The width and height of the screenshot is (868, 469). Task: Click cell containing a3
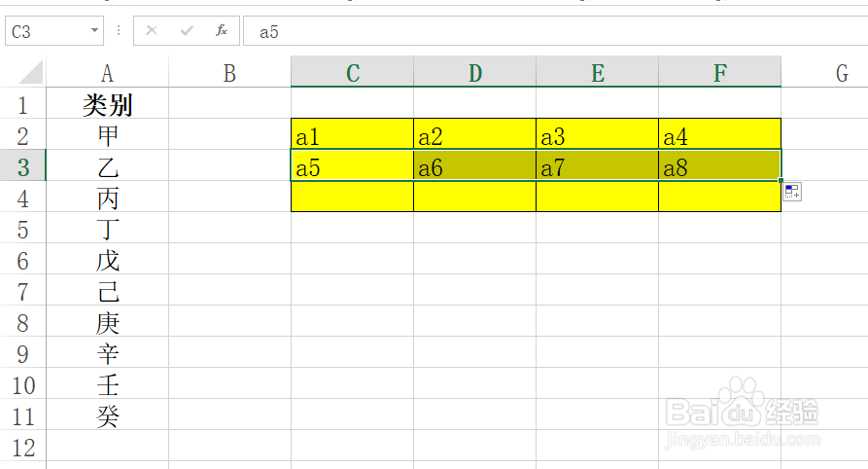coord(598,134)
